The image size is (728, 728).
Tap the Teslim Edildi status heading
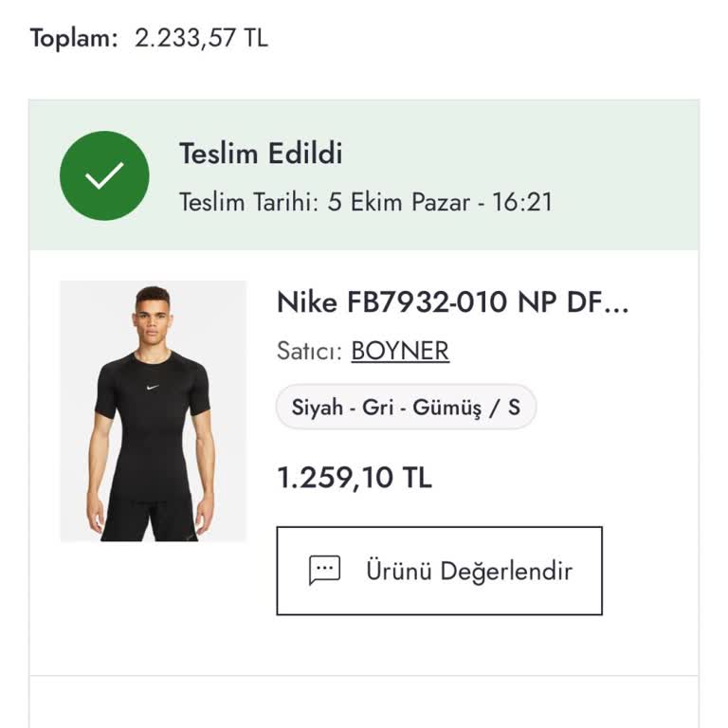[261, 154]
